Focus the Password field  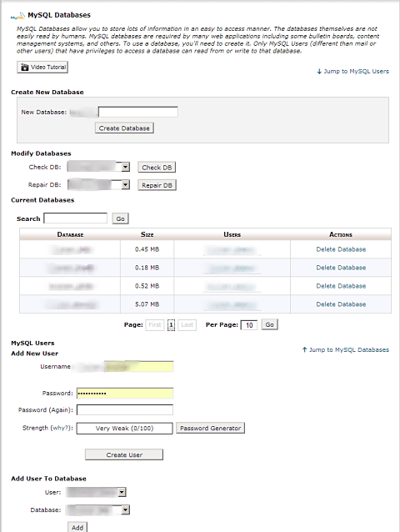point(125,394)
